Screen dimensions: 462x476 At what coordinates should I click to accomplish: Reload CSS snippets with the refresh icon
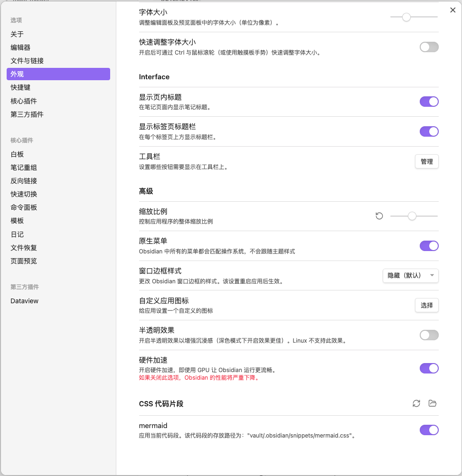pos(416,403)
